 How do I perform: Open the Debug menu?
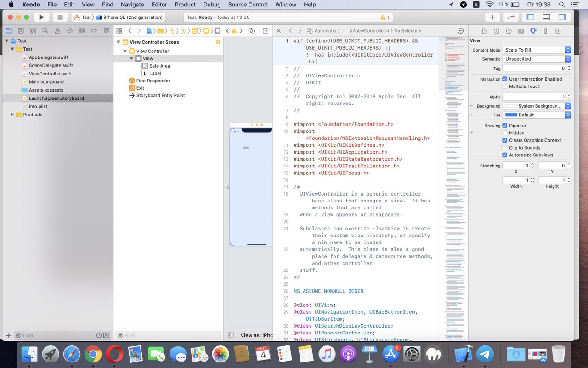click(212, 5)
